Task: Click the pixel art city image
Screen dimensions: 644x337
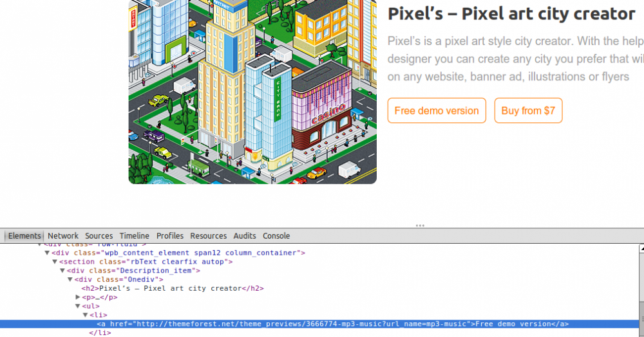Action: click(x=252, y=91)
